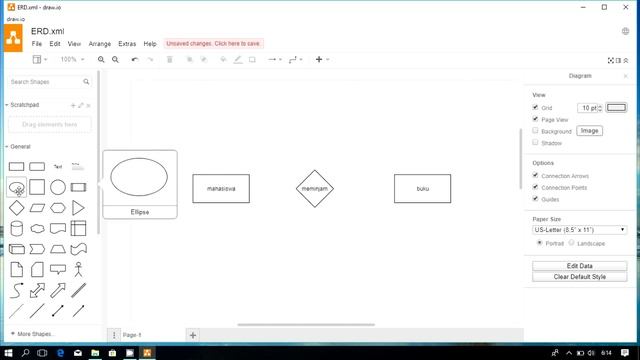The image size is (640, 360).
Task: Open the connection arrow style dropdown
Action: [275, 60]
